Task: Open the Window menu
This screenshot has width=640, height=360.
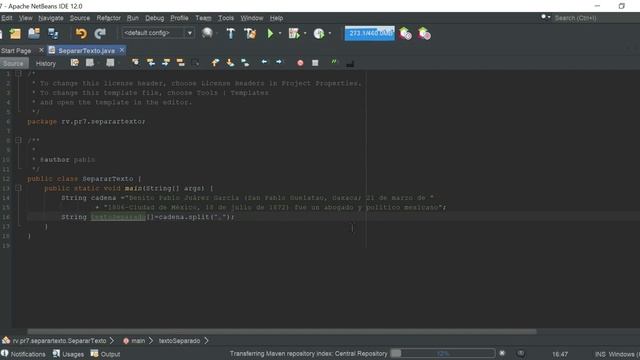Action: pos(252,18)
